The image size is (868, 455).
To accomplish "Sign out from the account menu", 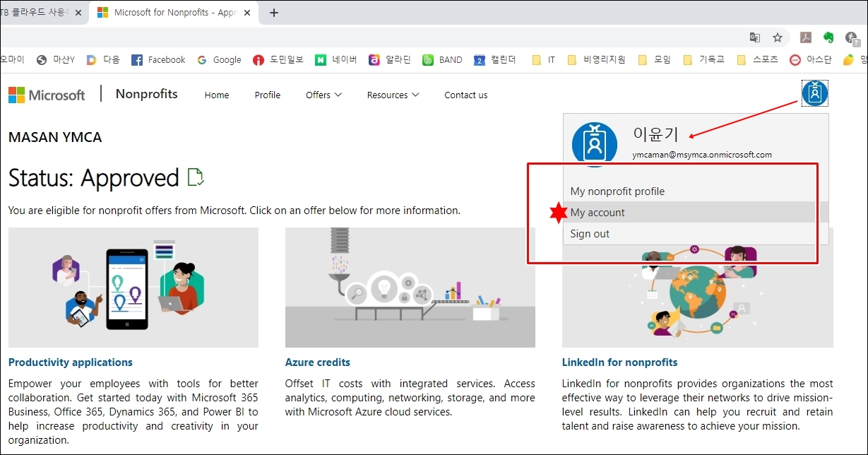I will [x=590, y=234].
